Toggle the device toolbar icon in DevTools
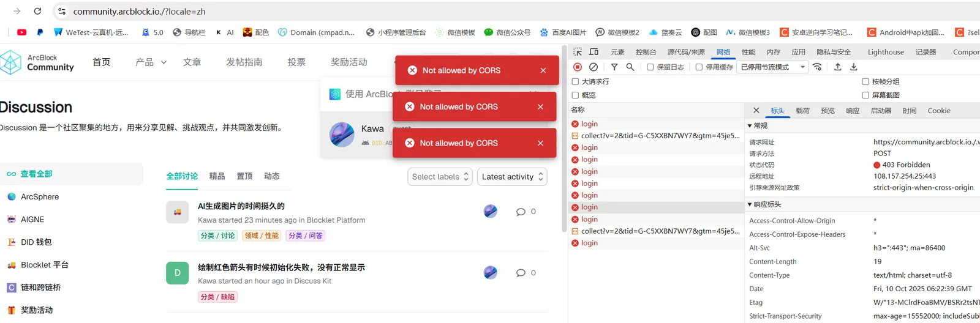The image size is (980, 323). 594,52
